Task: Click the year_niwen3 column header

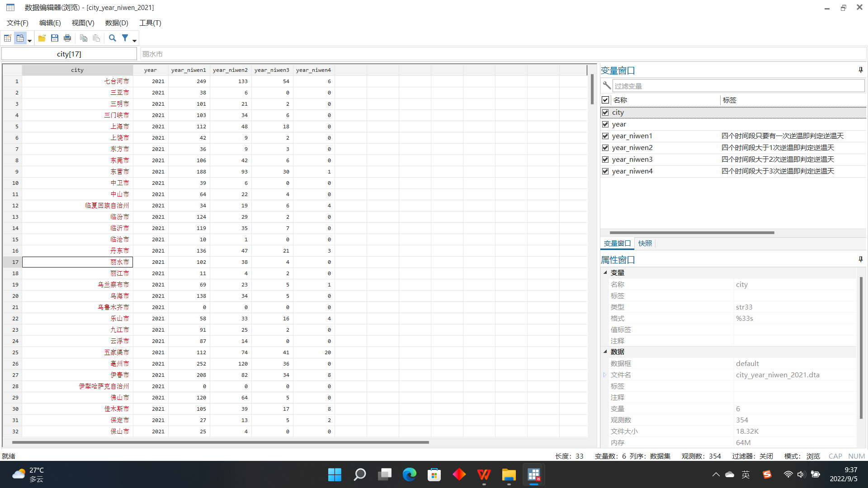Action: [x=272, y=70]
